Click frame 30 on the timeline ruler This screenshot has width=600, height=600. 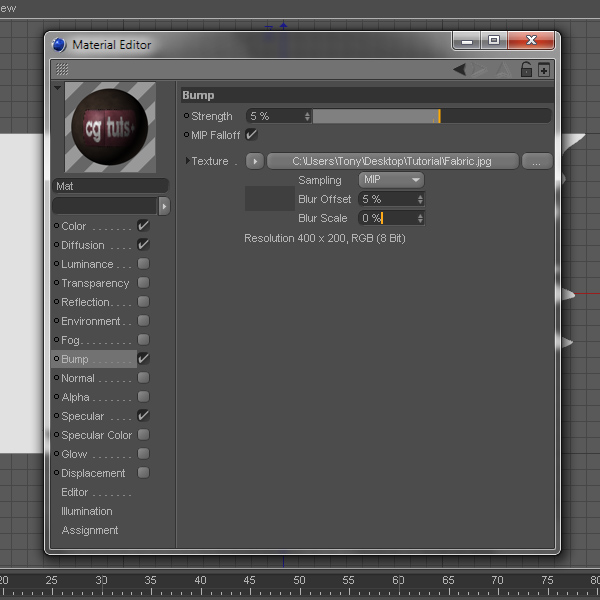point(101,582)
